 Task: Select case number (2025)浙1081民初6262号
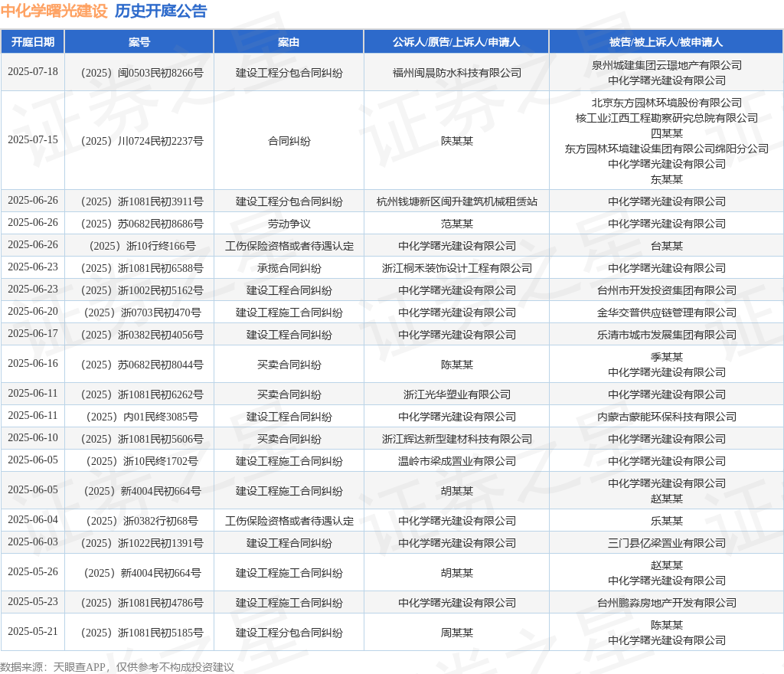142,394
